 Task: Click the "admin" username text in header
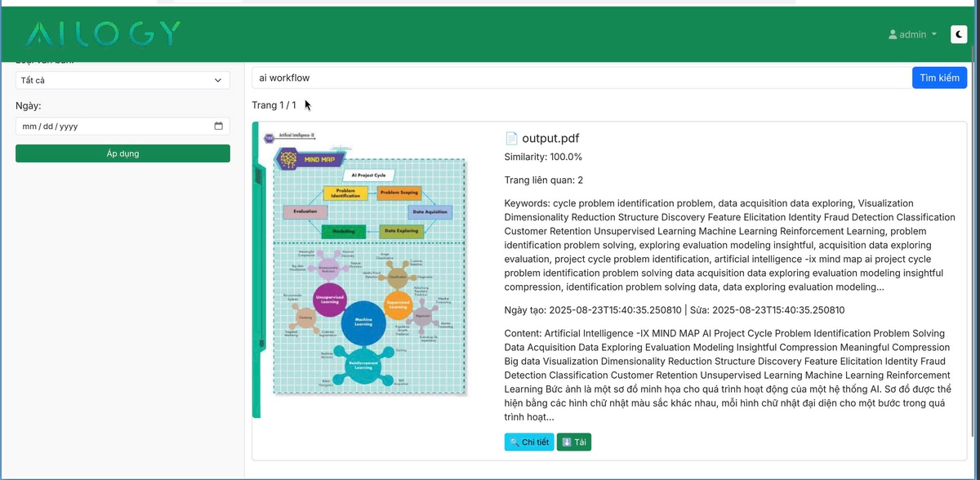(x=913, y=34)
